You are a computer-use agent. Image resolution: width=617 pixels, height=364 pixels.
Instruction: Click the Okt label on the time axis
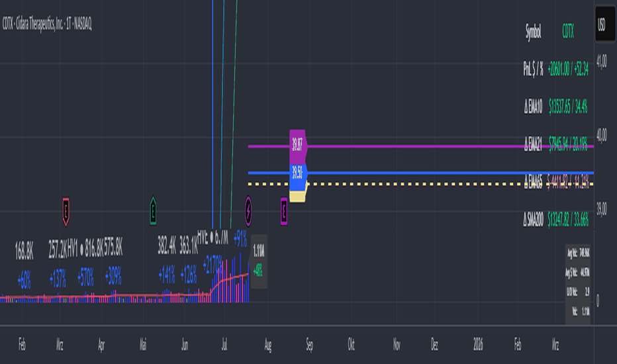351,345
